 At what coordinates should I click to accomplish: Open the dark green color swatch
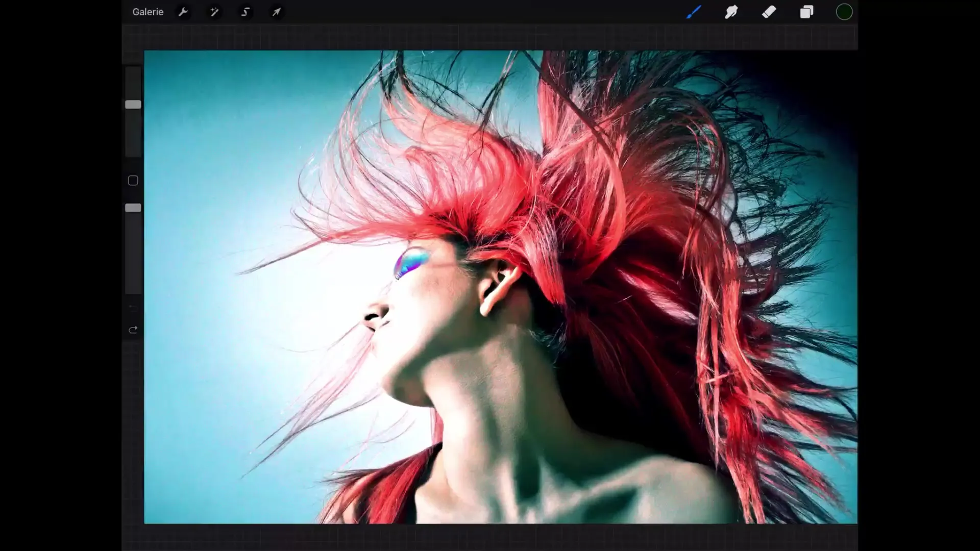[844, 12]
